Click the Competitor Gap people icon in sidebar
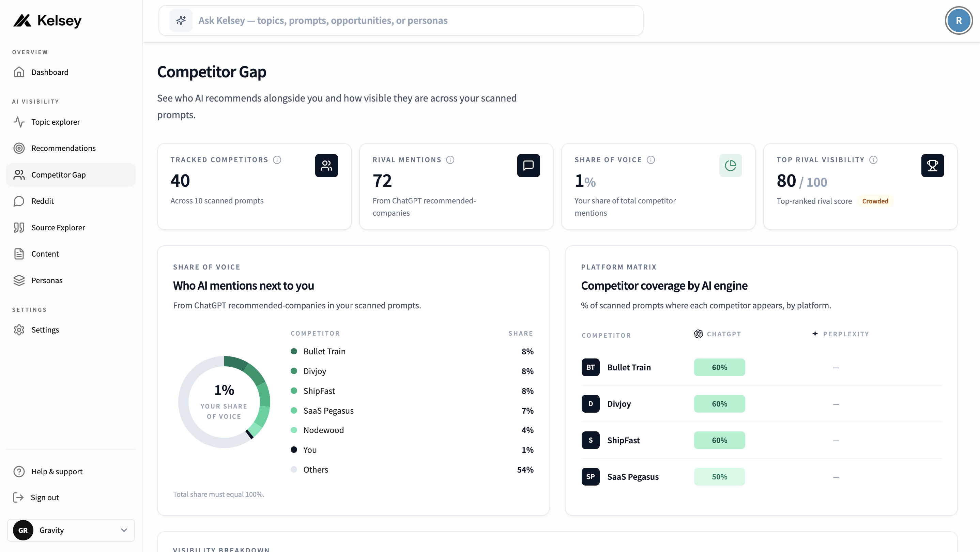This screenshot has height=552, width=980. click(19, 174)
